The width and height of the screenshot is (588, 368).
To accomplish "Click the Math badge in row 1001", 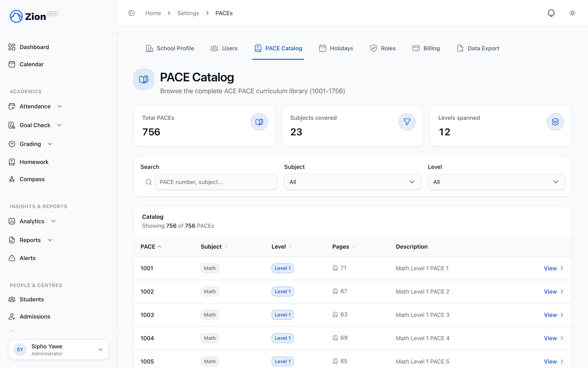I will 210,268.
